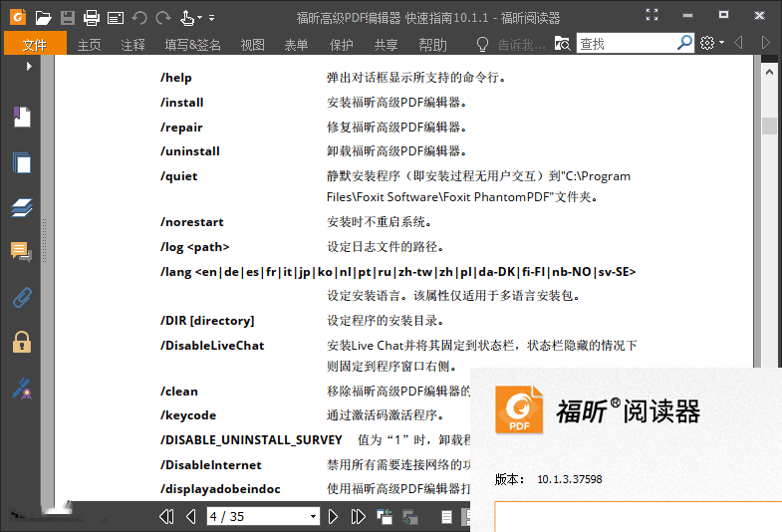
Task: Open the Security lock panel
Action: [21, 342]
